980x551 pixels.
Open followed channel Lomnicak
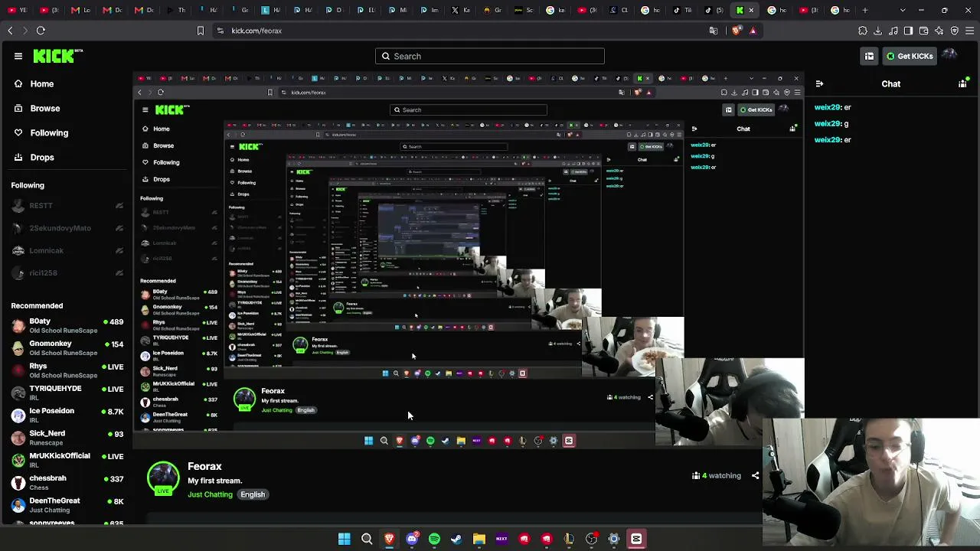coord(67,250)
